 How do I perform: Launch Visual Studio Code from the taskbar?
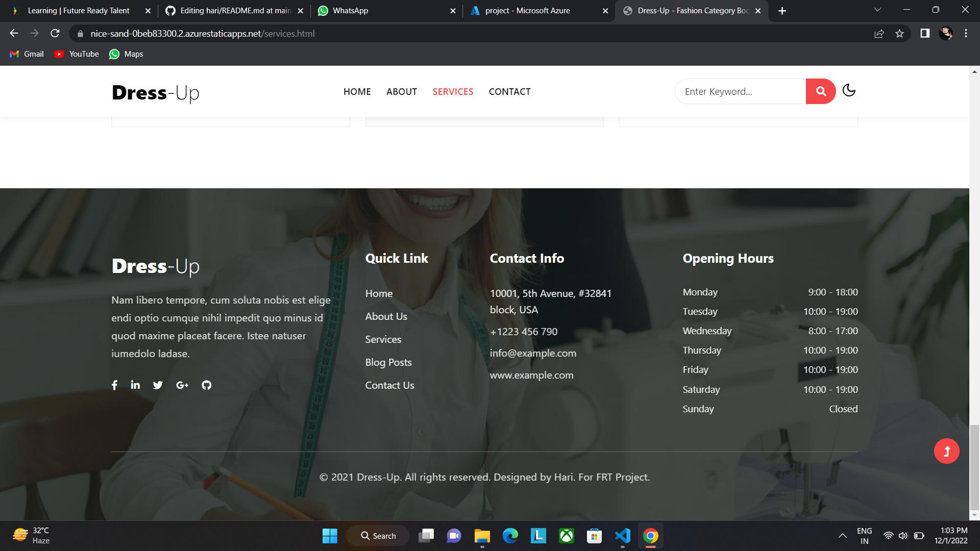pos(622,536)
